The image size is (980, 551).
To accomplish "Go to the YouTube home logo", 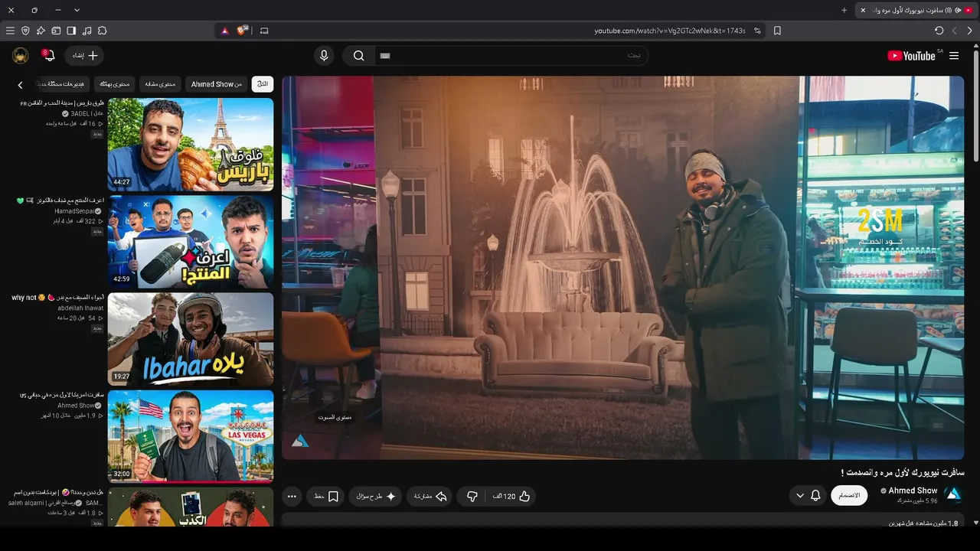I will [x=911, y=56].
